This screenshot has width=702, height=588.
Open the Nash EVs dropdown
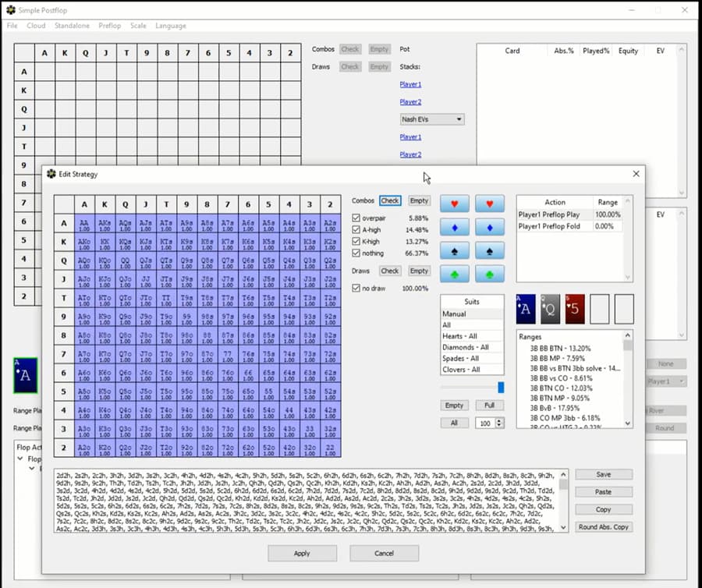pyautogui.click(x=431, y=119)
